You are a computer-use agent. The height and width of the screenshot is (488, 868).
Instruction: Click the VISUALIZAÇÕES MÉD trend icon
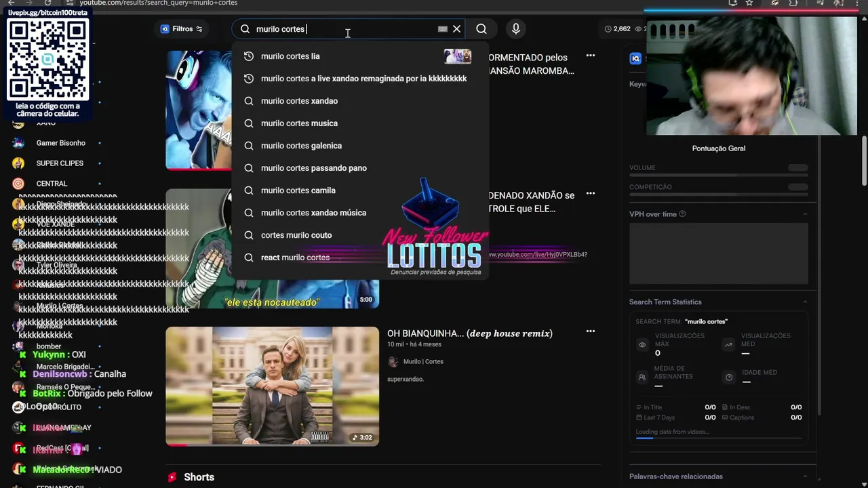pos(728,344)
